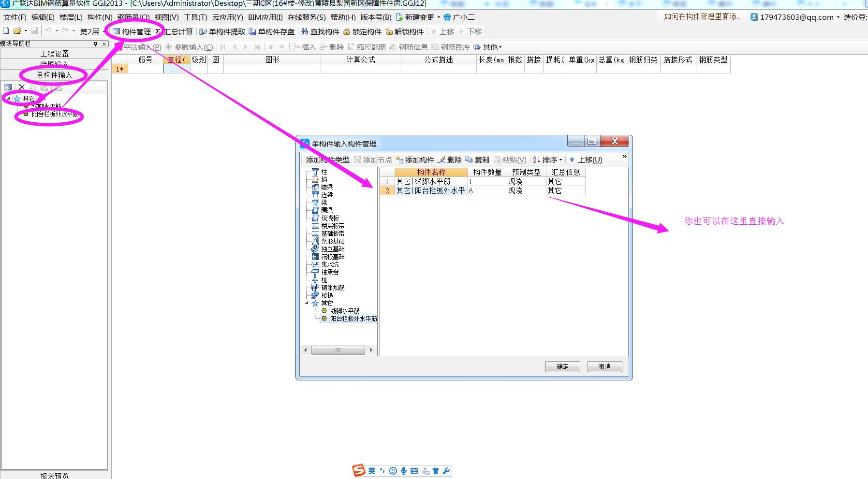Select 圈梁 in the dialog tree
This screenshot has height=479, width=868.
pyautogui.click(x=327, y=210)
